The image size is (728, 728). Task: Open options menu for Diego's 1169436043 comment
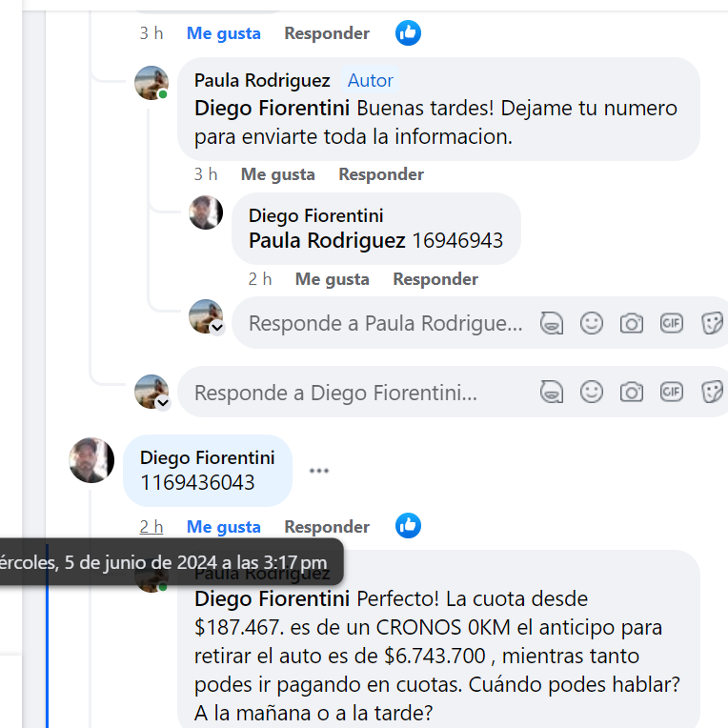[x=319, y=471]
